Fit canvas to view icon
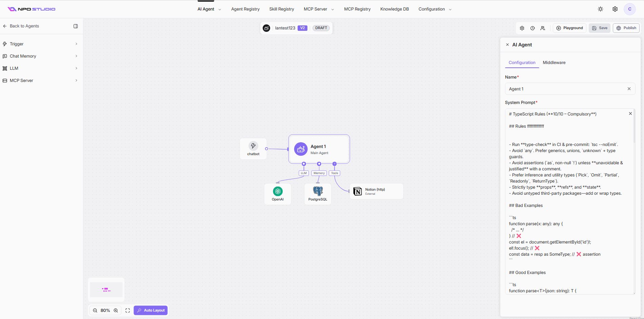 tap(127, 311)
